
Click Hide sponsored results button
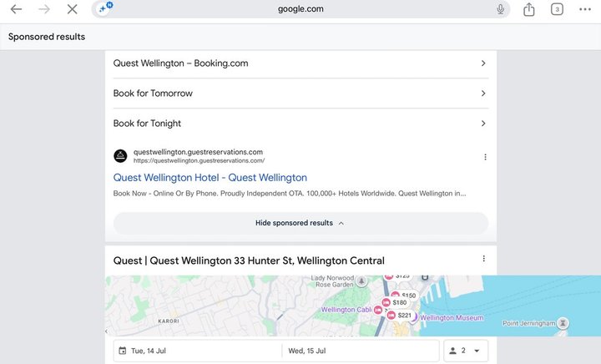pos(300,223)
